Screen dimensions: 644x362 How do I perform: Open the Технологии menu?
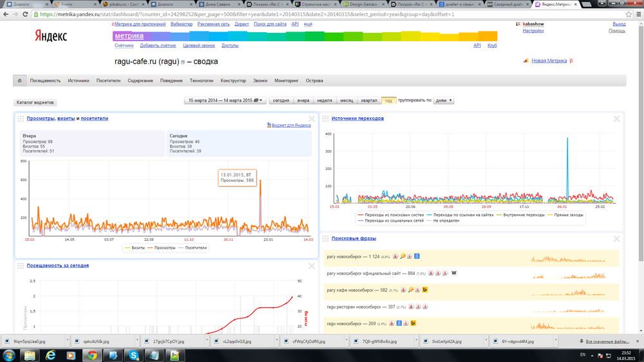click(x=201, y=81)
